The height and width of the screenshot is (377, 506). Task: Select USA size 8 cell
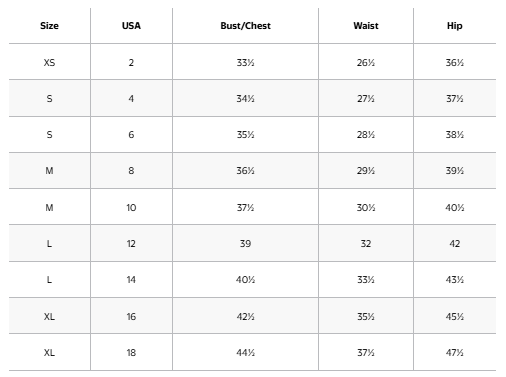[131, 171]
